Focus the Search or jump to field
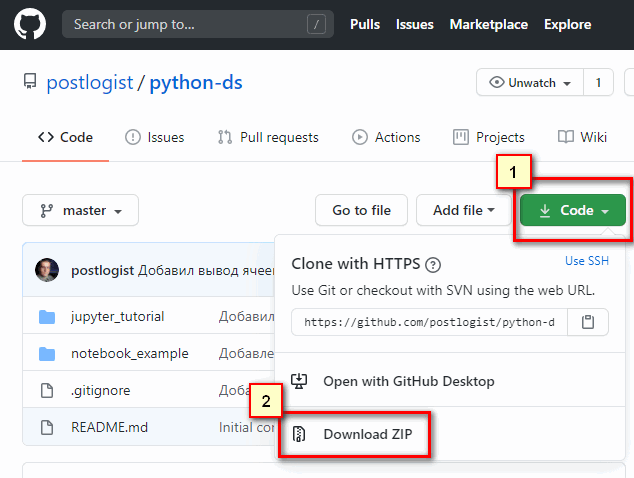Image resolution: width=634 pixels, height=478 pixels. 198,24
